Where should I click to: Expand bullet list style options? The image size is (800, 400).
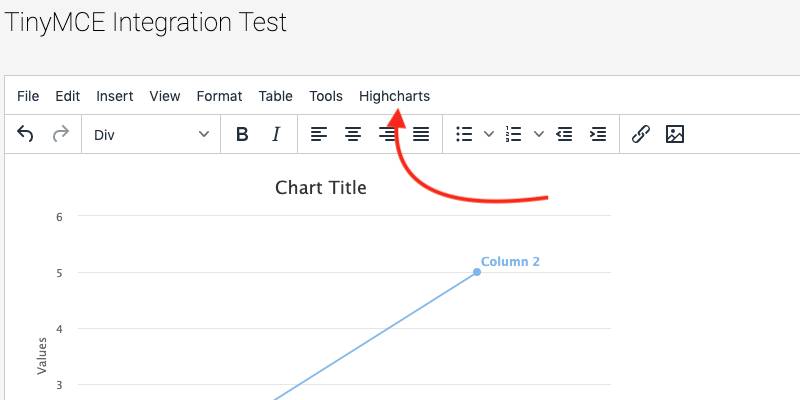[x=489, y=134]
